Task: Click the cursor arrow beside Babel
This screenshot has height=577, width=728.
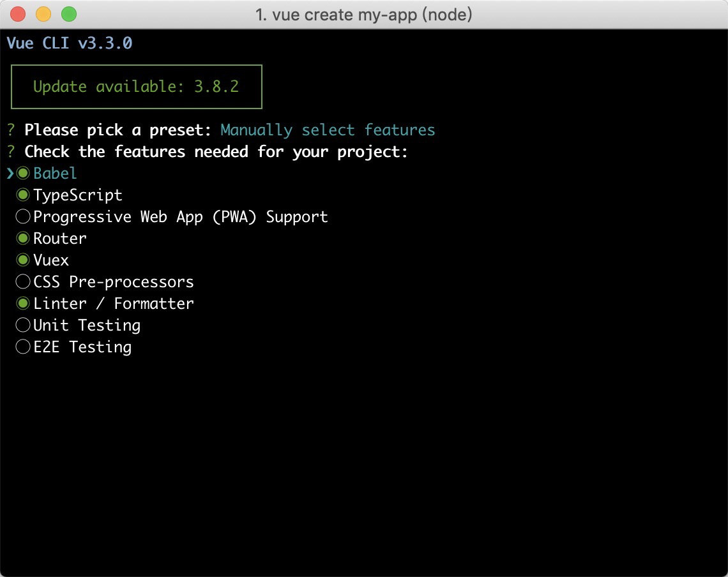Action: click(x=10, y=173)
